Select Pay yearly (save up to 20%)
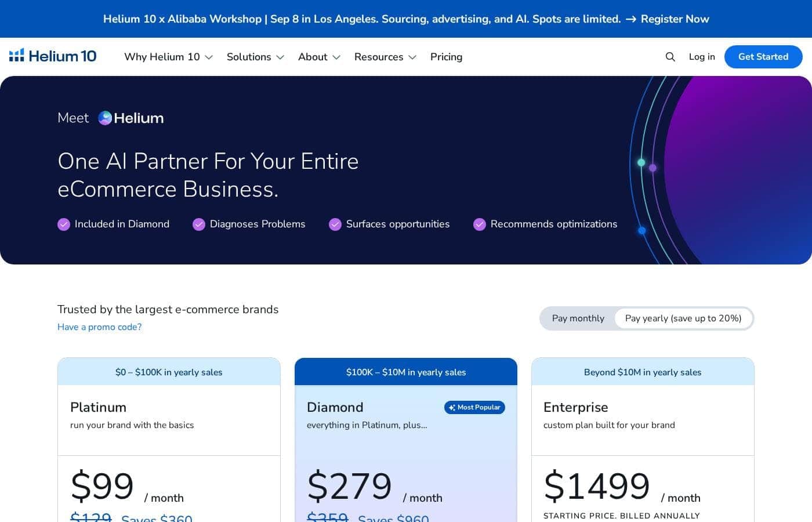 click(x=683, y=318)
